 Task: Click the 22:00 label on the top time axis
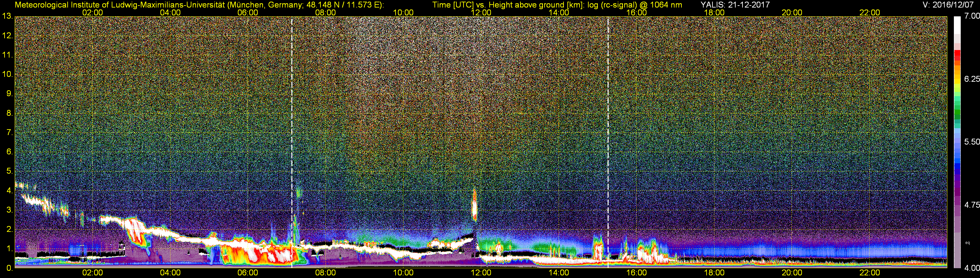click(870, 12)
